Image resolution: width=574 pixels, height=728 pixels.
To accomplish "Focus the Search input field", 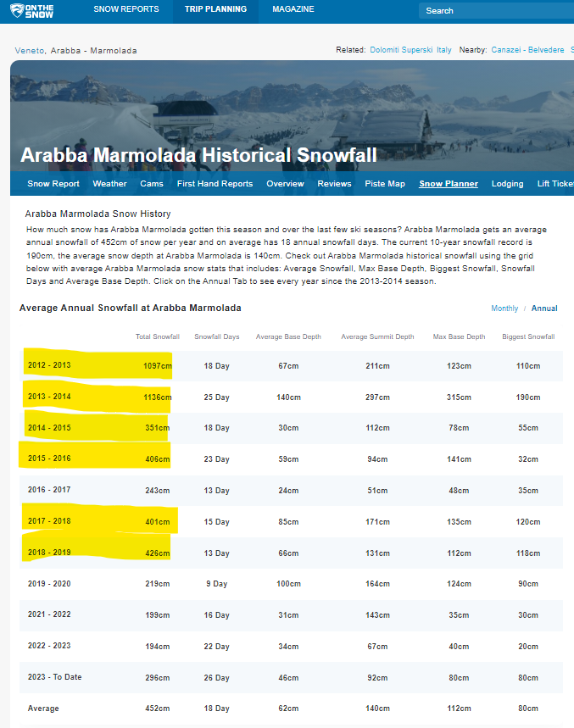I will pos(497,11).
